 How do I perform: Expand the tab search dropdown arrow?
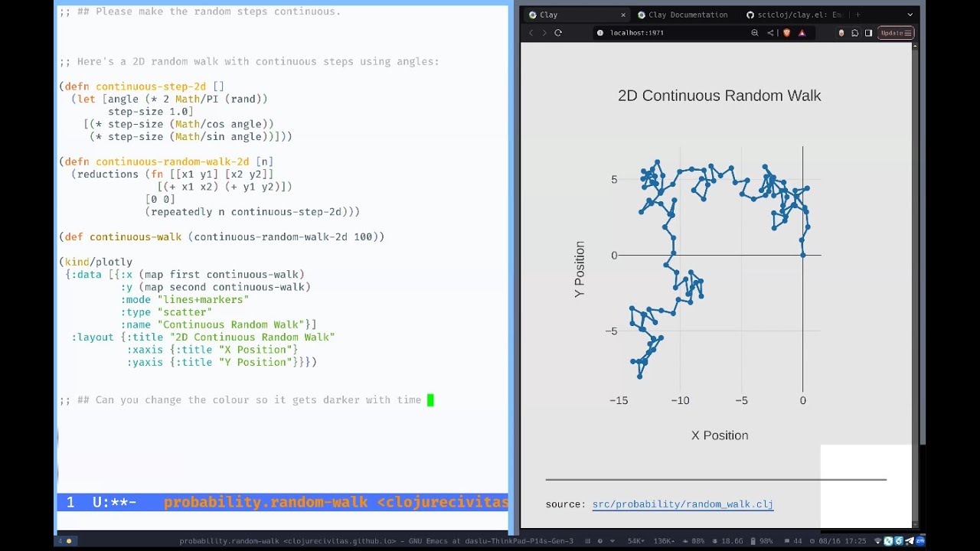pyautogui.click(x=910, y=15)
